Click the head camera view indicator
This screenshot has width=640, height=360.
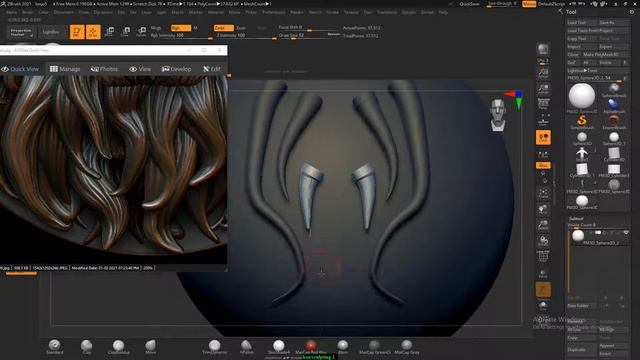[498, 115]
